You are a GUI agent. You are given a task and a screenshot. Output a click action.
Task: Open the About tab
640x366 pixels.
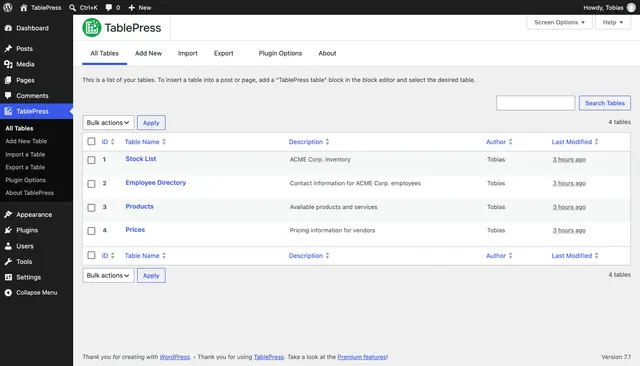[327, 53]
